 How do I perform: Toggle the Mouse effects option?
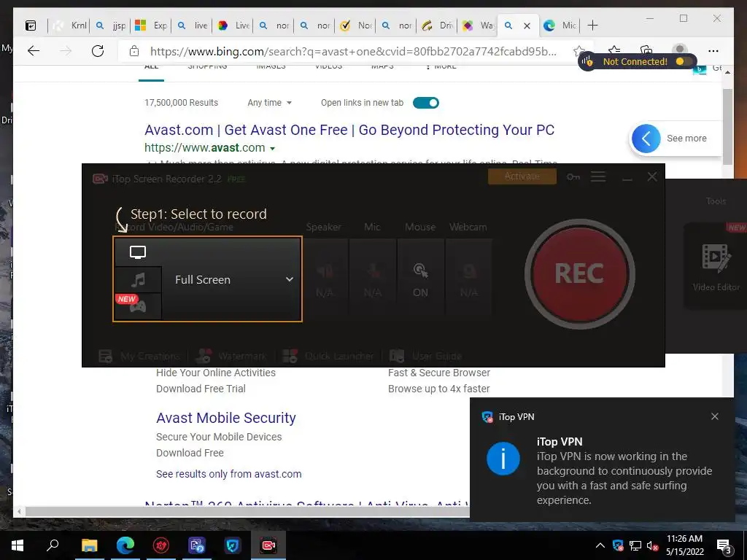tap(420, 278)
